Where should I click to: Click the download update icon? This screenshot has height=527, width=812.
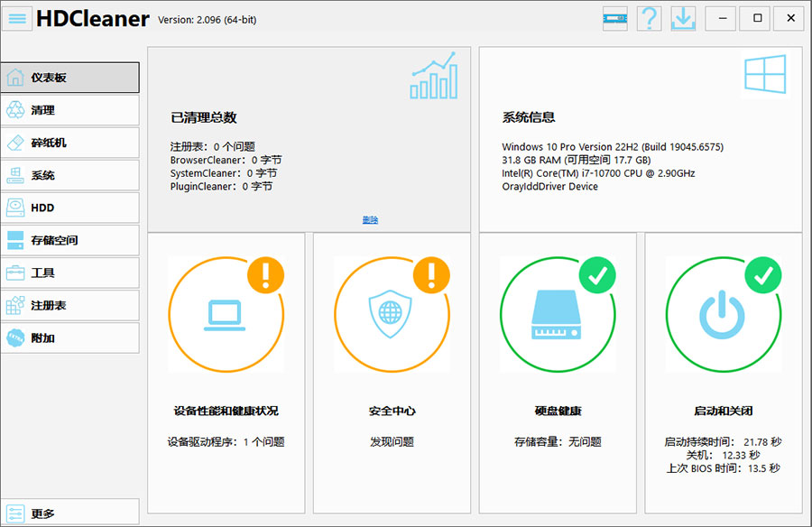[683, 19]
